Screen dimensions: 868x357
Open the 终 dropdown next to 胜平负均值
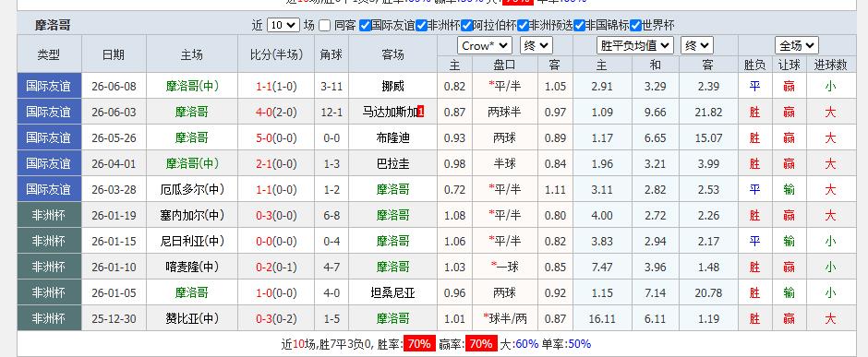[697, 45]
